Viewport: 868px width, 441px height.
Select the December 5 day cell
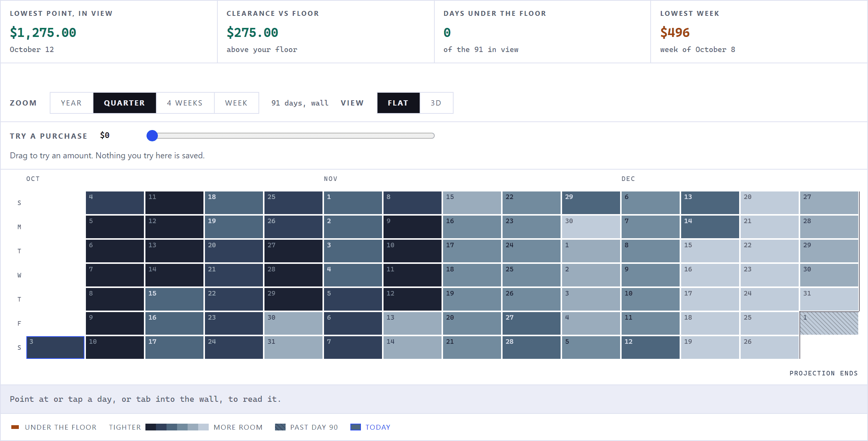591,348
